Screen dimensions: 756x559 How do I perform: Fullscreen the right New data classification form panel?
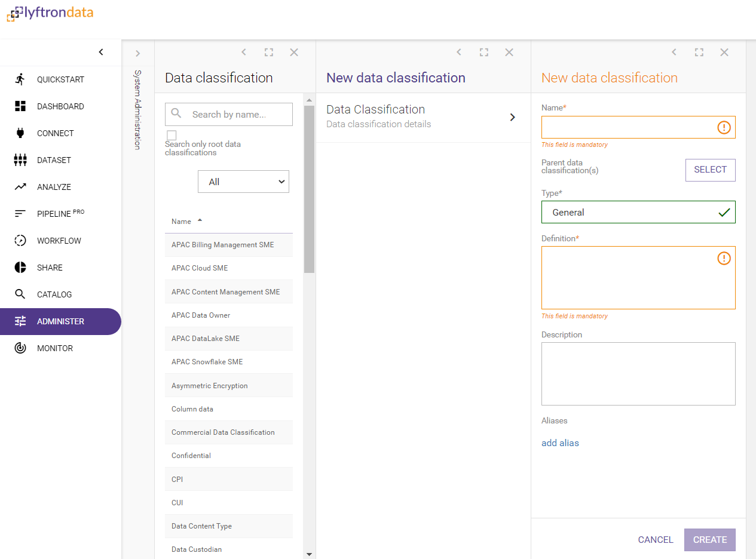699,53
